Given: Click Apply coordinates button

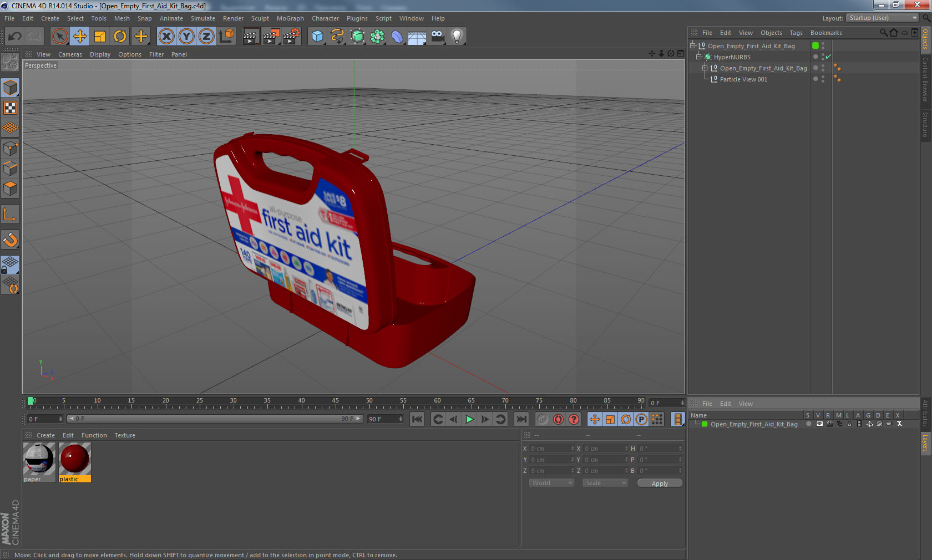Looking at the screenshot, I should point(660,483).
